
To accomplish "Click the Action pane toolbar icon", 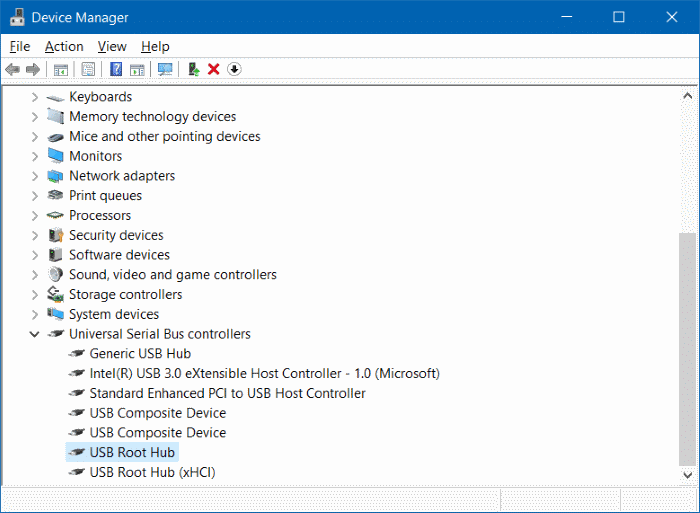I will point(137,70).
